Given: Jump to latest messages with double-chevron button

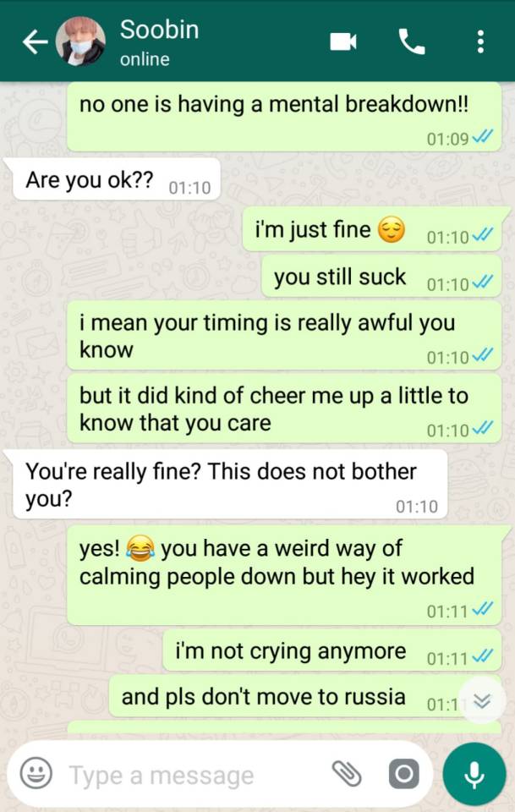Looking at the screenshot, I should 482,701.
